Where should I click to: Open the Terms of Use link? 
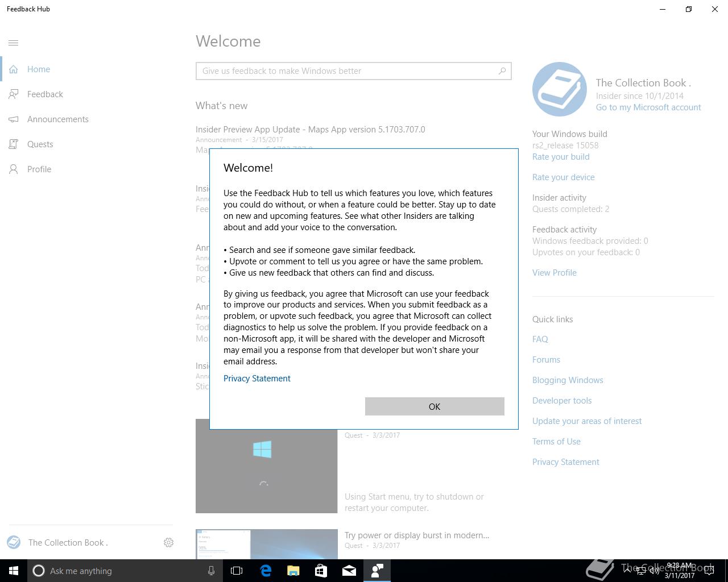[x=556, y=442]
